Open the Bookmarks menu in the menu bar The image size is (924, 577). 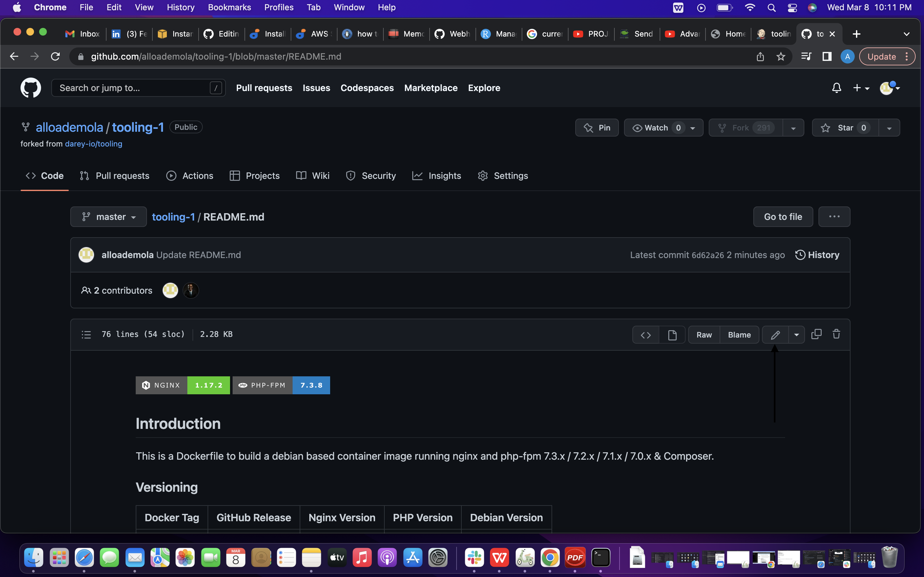tap(229, 7)
